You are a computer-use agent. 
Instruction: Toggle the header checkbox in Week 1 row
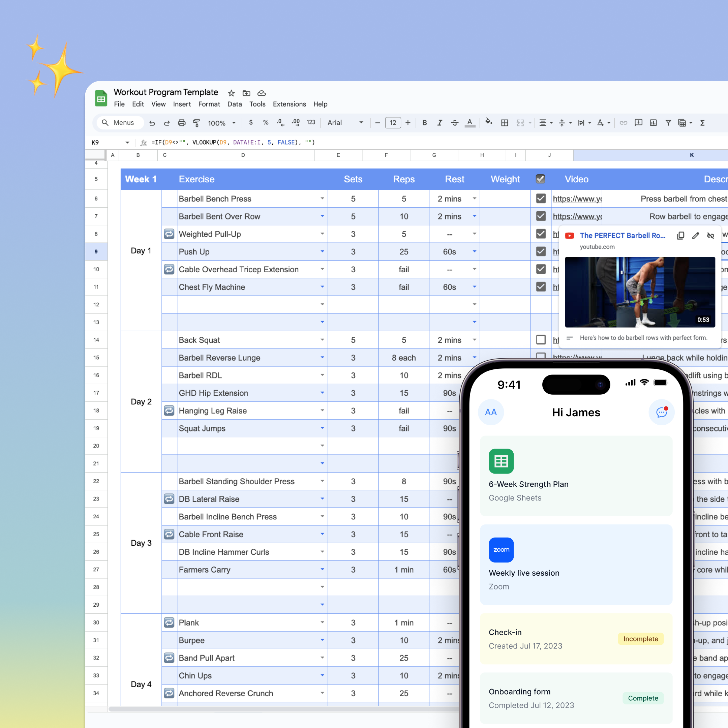(x=540, y=179)
